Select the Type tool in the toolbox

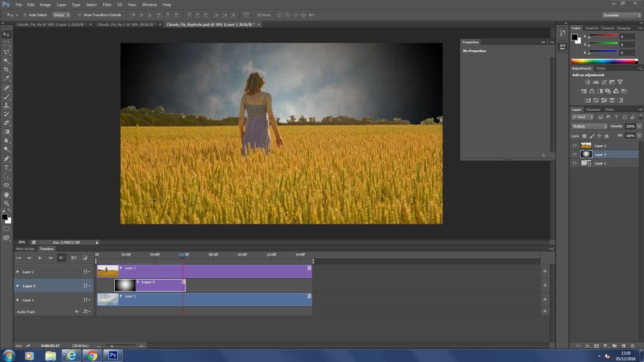tap(7, 168)
